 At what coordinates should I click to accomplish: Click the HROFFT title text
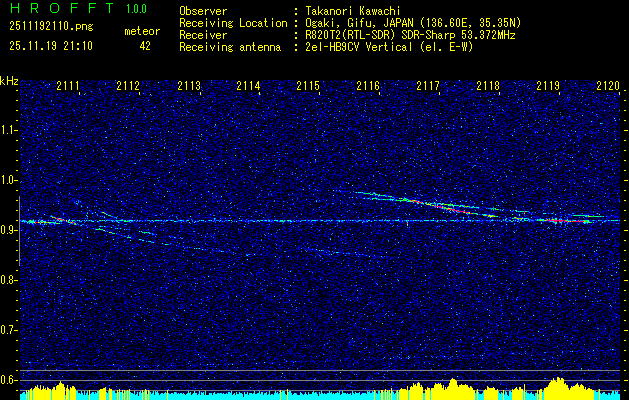point(62,8)
